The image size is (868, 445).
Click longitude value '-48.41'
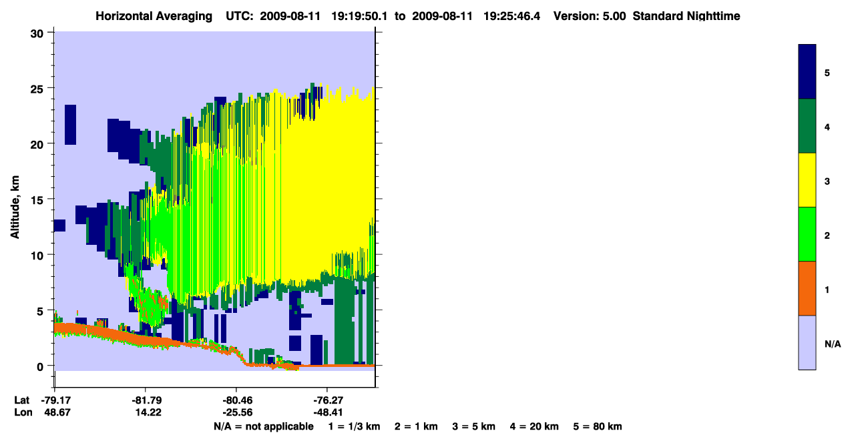tap(327, 412)
